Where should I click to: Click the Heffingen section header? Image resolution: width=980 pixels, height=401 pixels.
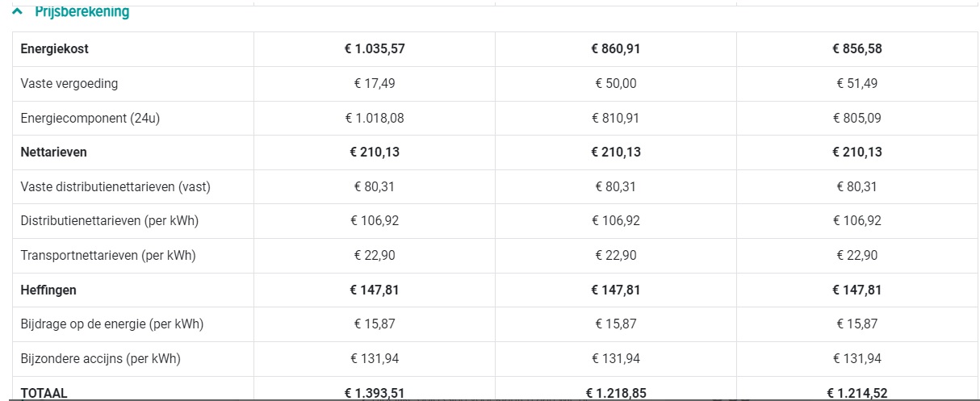coord(48,290)
